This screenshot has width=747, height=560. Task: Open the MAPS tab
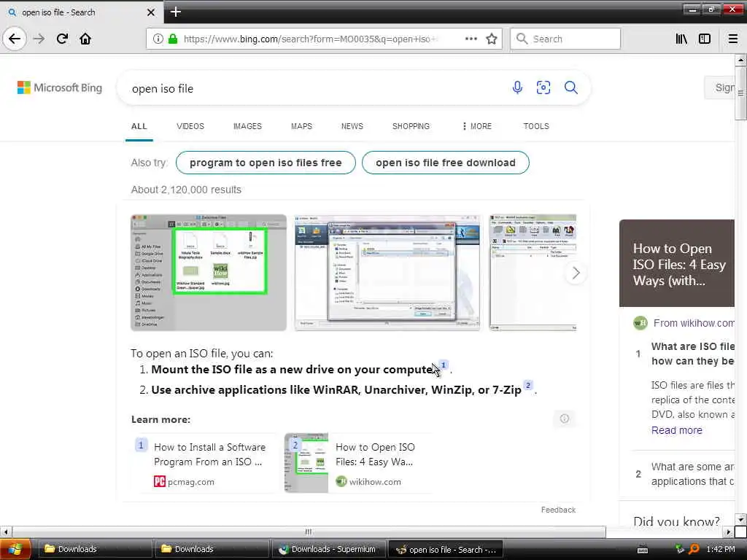click(x=301, y=126)
